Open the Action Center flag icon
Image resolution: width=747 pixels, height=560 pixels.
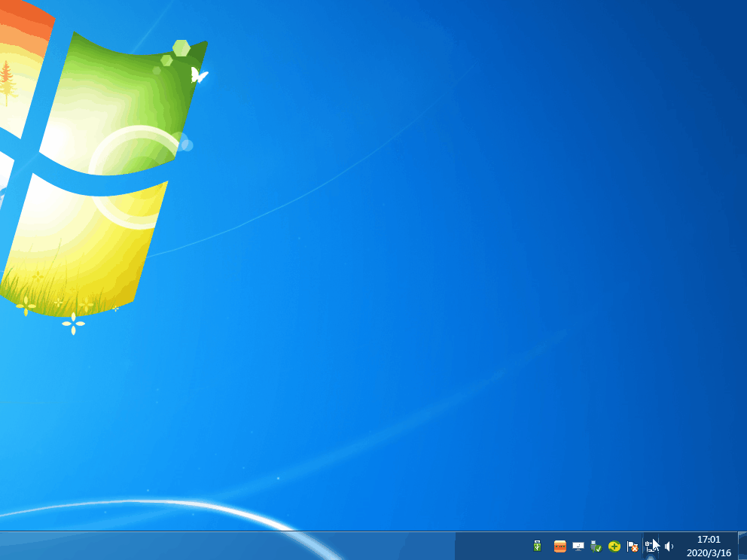tap(633, 546)
